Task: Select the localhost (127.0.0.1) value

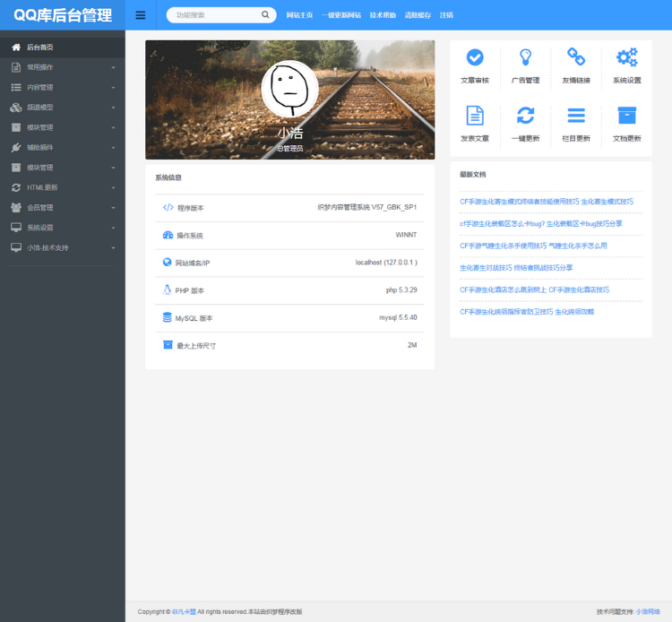Action: [x=386, y=263]
